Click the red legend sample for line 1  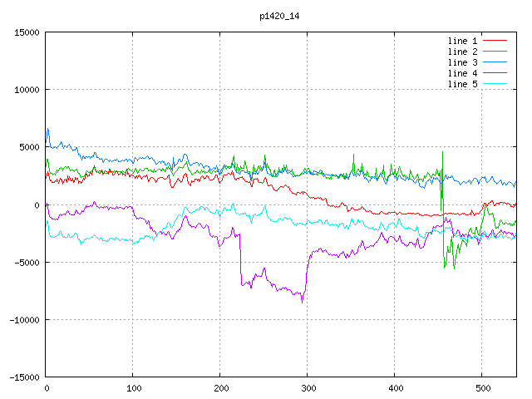pos(495,41)
